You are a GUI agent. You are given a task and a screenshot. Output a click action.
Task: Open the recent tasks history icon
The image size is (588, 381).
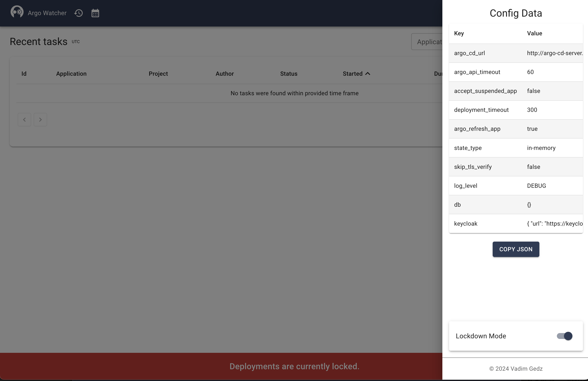coord(78,13)
